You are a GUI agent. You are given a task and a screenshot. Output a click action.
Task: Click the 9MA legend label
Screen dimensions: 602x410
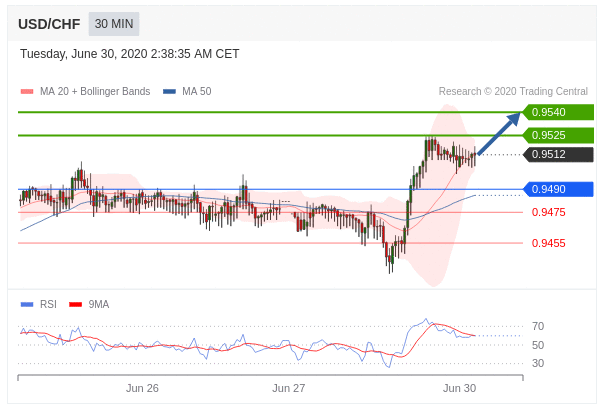tap(99, 304)
